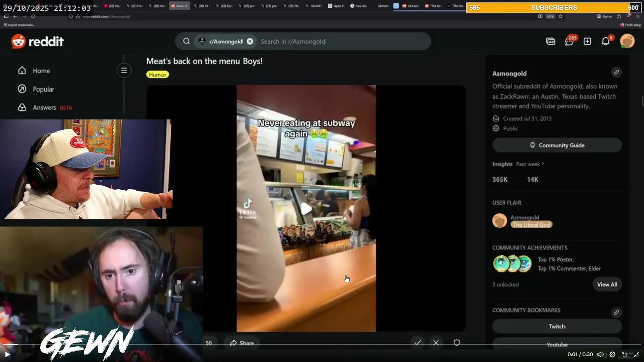Click 'Finish setup' in the browser
Image resolution: width=644 pixels, height=362 pixels.
[x=630, y=25]
